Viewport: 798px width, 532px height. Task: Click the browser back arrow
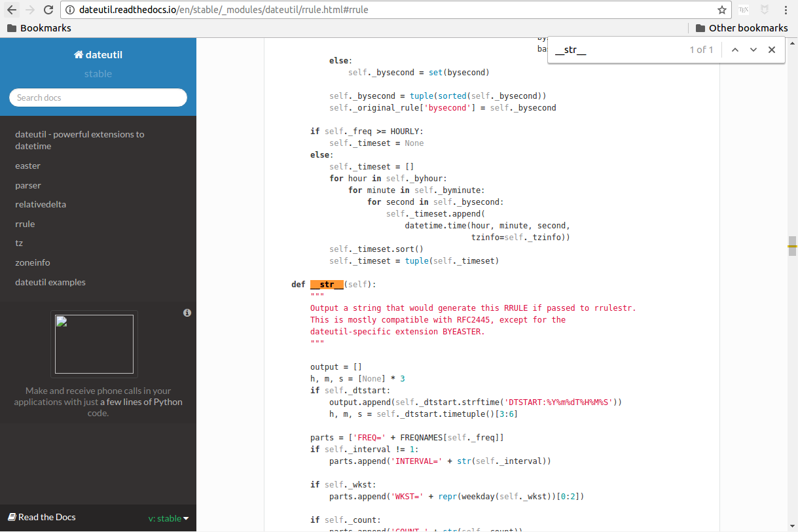[x=12, y=10]
